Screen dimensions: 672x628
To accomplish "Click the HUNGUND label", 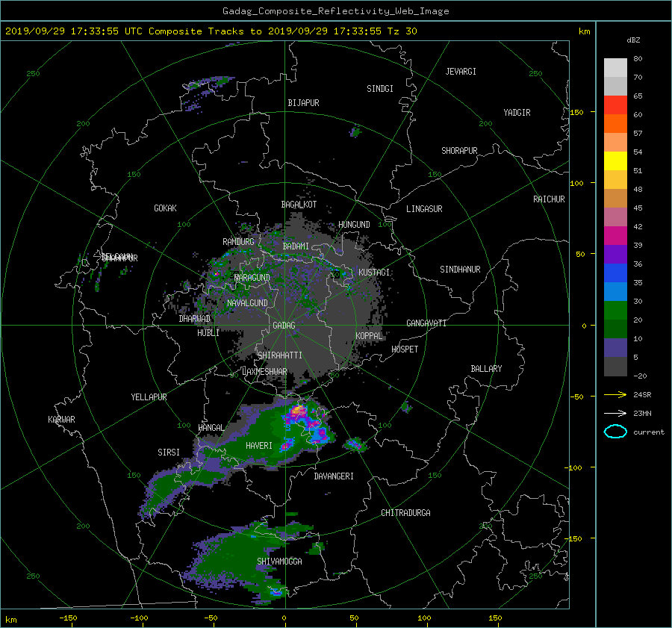I will (x=354, y=225).
